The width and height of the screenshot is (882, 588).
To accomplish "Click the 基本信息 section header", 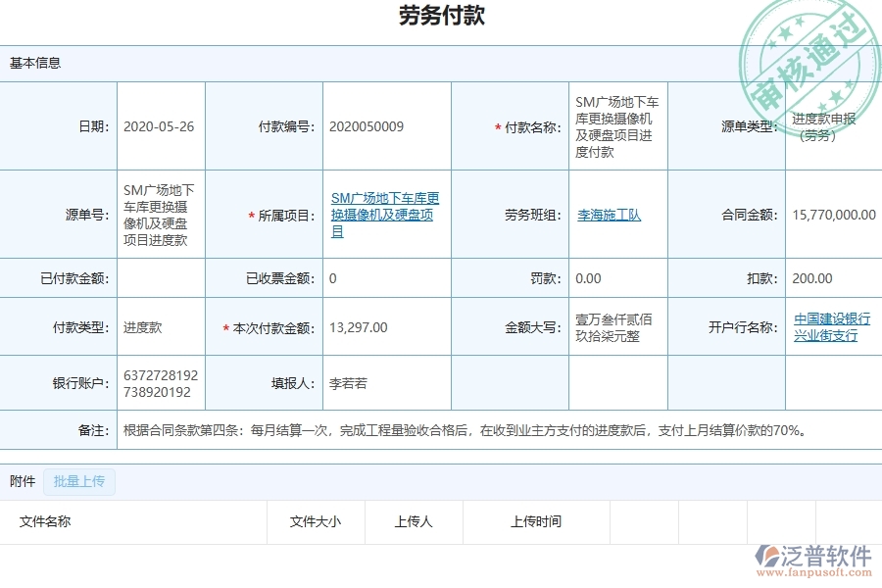I will pos(33,65).
